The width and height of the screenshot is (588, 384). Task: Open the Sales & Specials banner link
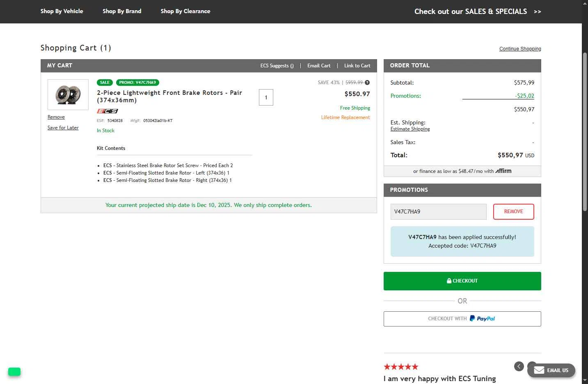[x=478, y=11]
